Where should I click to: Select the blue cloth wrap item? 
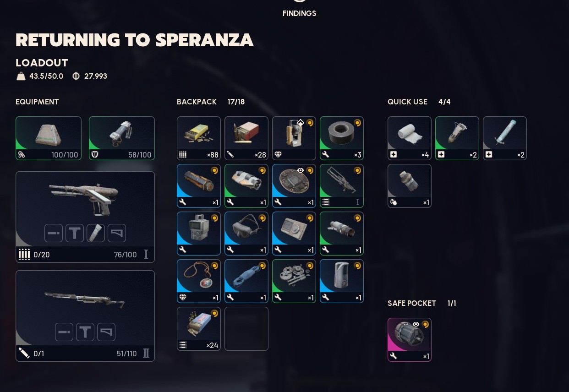click(x=246, y=281)
